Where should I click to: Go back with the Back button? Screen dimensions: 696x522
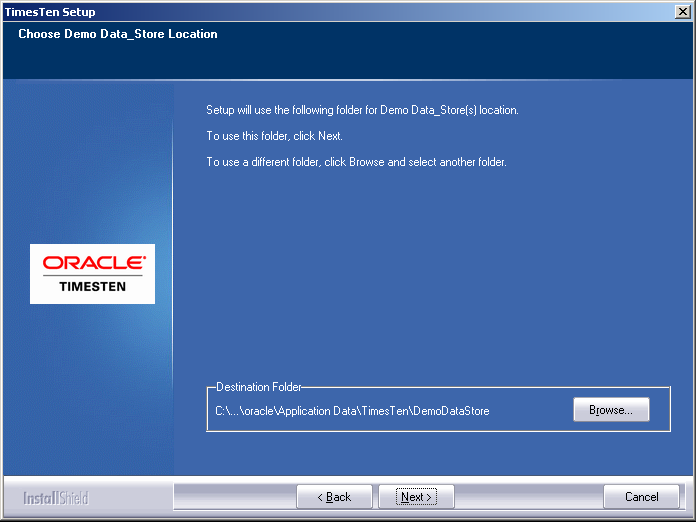(334, 496)
